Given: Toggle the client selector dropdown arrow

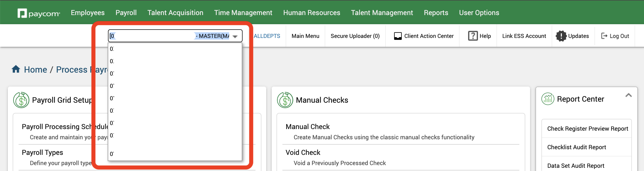Looking at the screenshot, I should 235,36.
